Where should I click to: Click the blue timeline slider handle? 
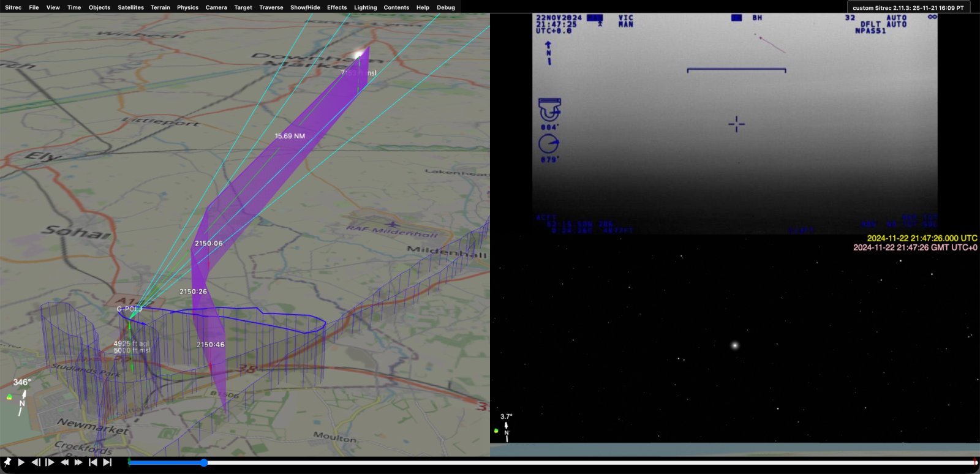204,463
